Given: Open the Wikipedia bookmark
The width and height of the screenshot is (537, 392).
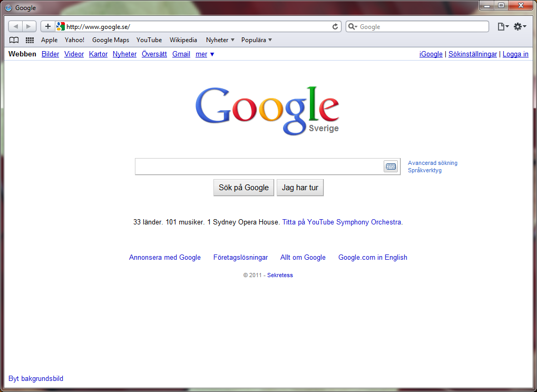Looking at the screenshot, I should (x=183, y=40).
